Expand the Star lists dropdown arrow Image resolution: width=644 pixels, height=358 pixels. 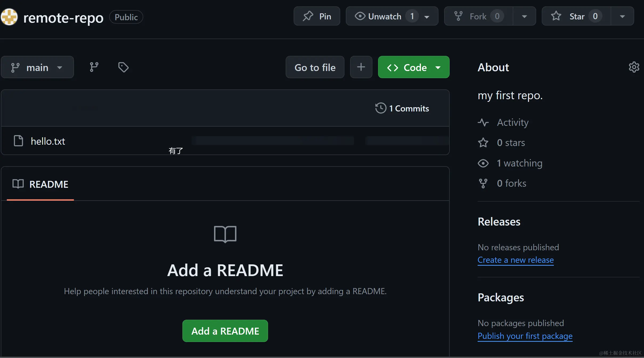pos(622,16)
